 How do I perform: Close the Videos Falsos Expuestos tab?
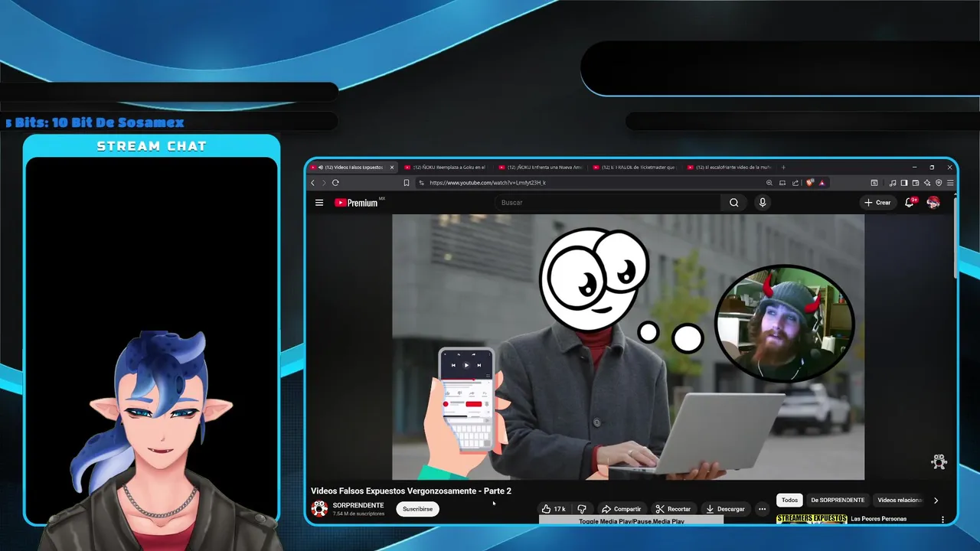(392, 167)
